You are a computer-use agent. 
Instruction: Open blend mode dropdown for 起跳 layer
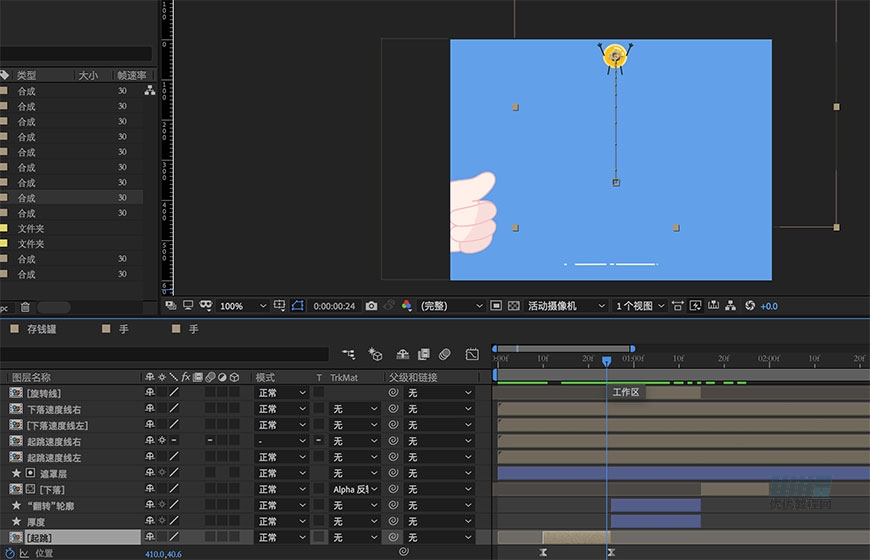coord(282,538)
